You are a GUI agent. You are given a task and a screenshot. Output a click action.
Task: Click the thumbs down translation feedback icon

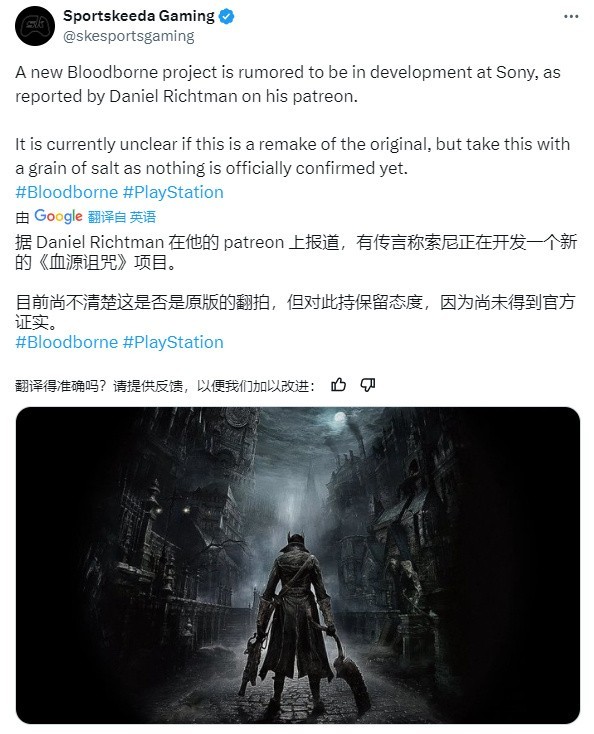(367, 385)
